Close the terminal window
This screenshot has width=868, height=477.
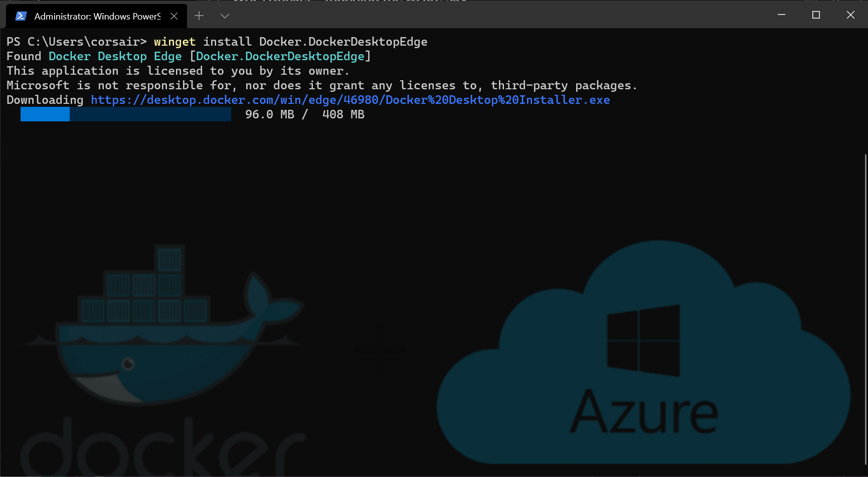point(850,15)
